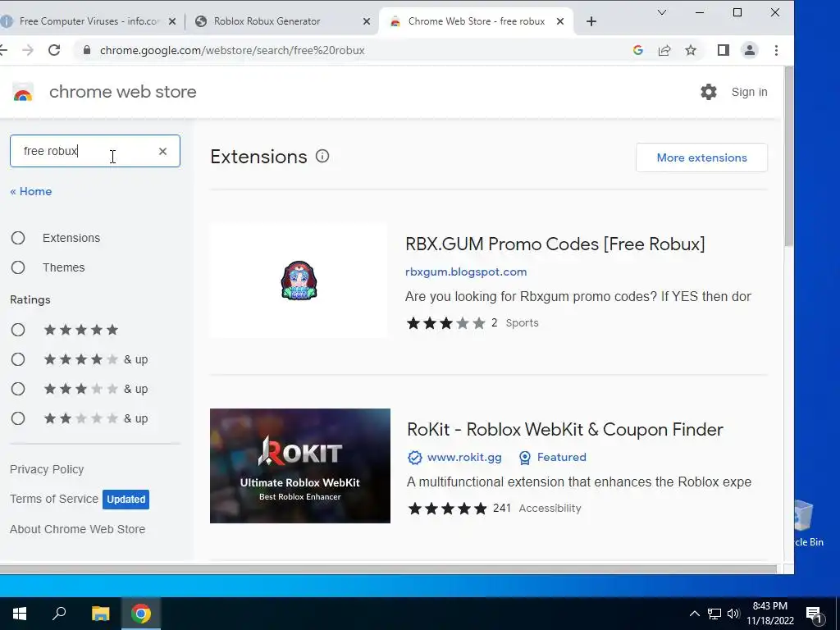
Task: Open a new tab with the plus button
Action: click(591, 21)
